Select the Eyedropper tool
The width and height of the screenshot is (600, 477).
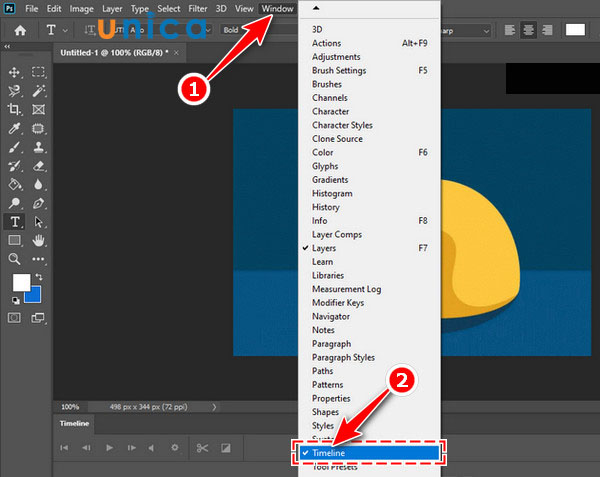[x=15, y=128]
